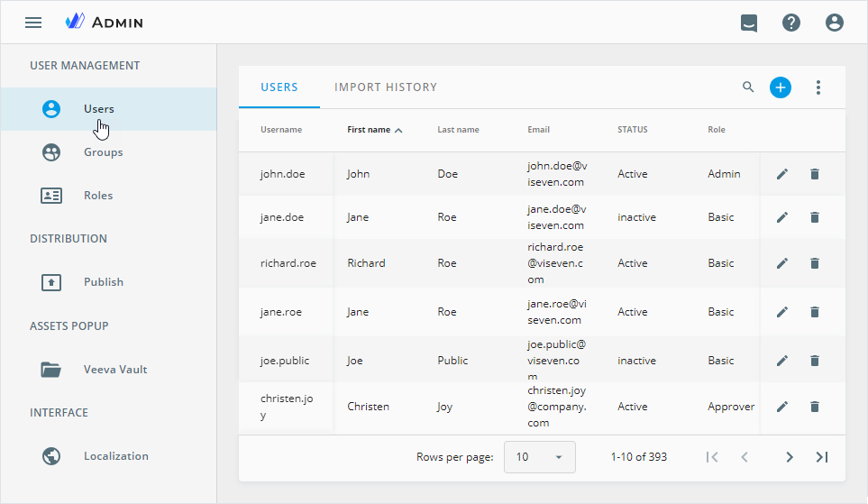The width and height of the screenshot is (868, 504).
Task: Go to Roles in sidebar
Action: (98, 196)
